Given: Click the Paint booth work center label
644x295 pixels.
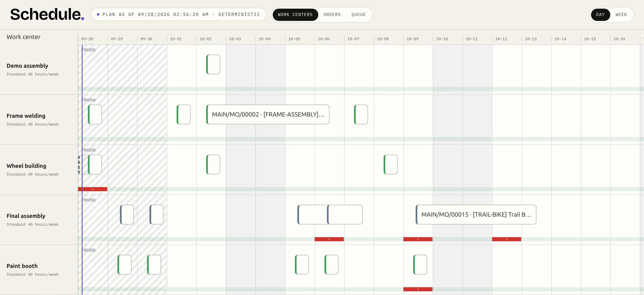Looking at the screenshot, I should [22, 266].
